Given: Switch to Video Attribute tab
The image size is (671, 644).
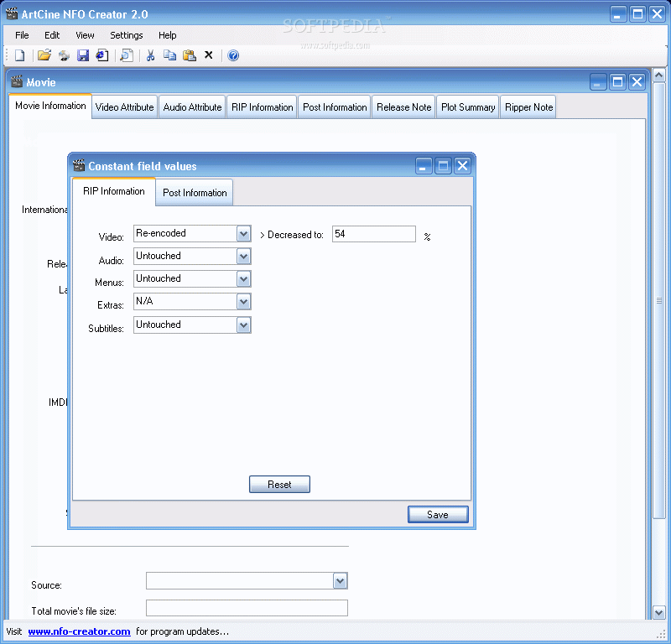Looking at the screenshot, I should coord(124,107).
